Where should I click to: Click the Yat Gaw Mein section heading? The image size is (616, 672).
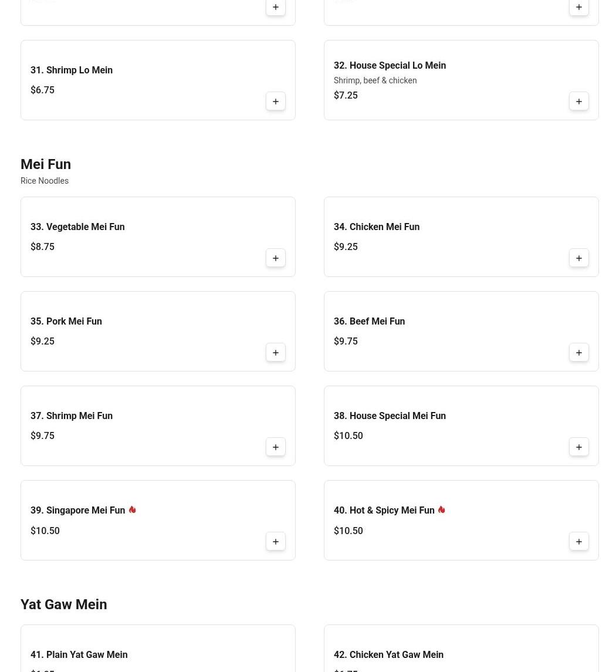click(64, 605)
